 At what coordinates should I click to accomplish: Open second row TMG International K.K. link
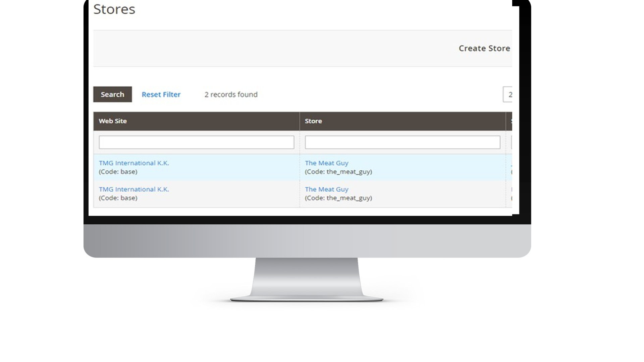click(134, 189)
